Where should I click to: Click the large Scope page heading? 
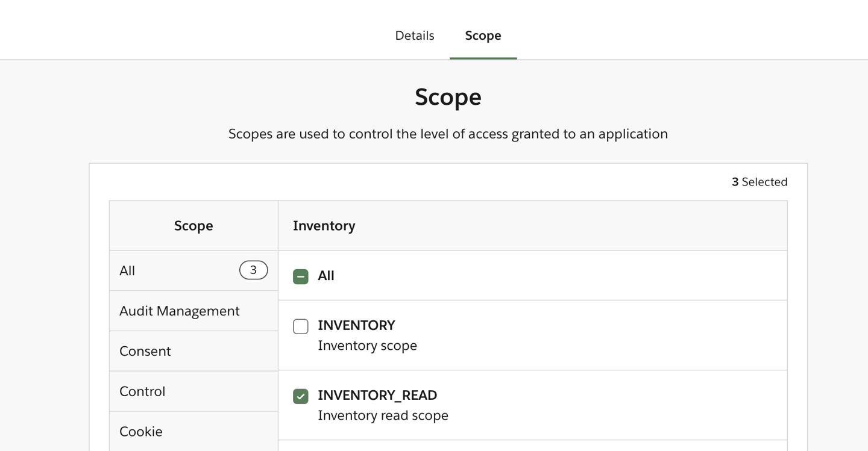pyautogui.click(x=448, y=97)
